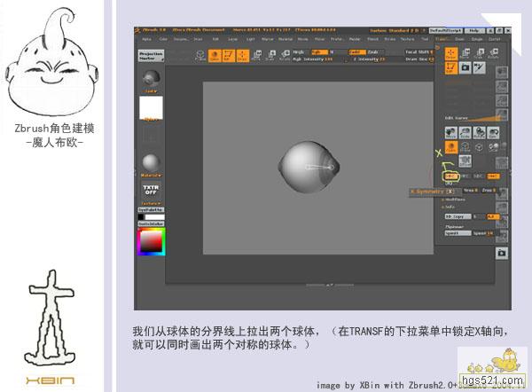Click the sphere model on the canvas
Screen dimensions: 532x392
[309, 167]
